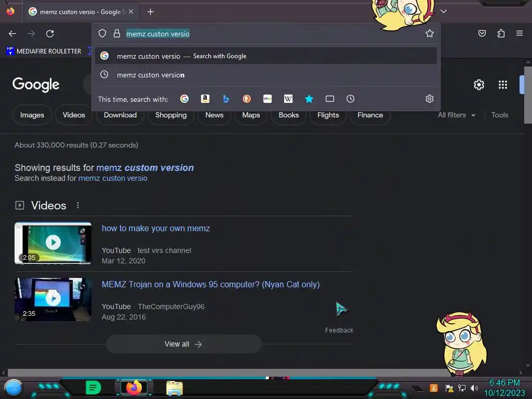The width and height of the screenshot is (532, 399).
Task: Open green notes app in taskbar
Action: 94,388
